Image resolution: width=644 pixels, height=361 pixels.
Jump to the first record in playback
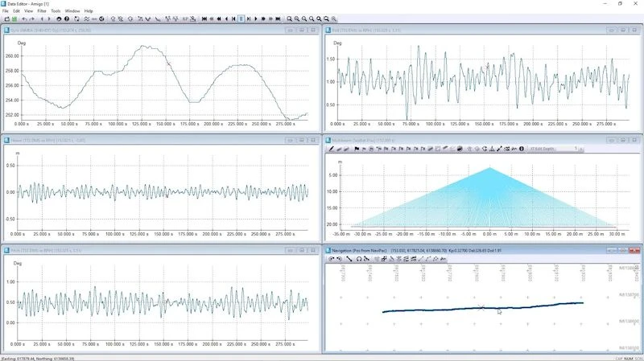pyautogui.click(x=204, y=18)
